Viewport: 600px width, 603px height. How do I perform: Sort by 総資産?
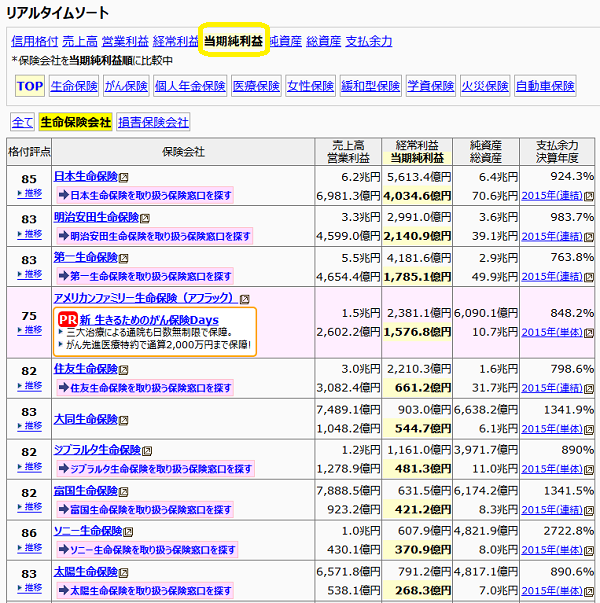point(323,41)
